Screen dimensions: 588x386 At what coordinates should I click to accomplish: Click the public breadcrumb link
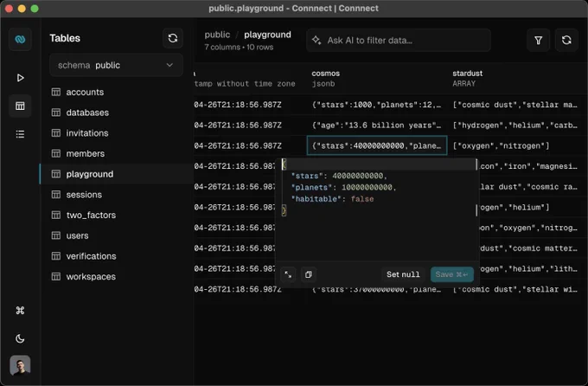point(217,35)
